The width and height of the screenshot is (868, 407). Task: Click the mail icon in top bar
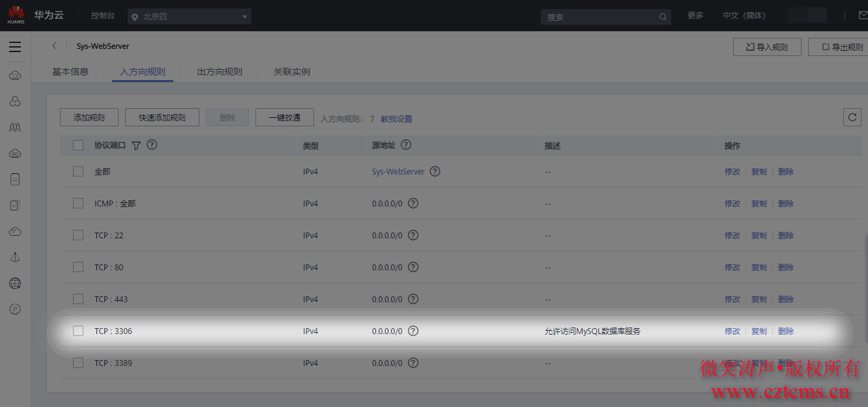(x=863, y=16)
